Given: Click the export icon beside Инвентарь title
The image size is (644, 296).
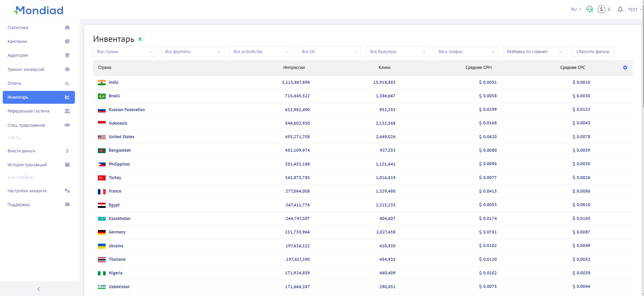Looking at the screenshot, I should [x=141, y=39].
